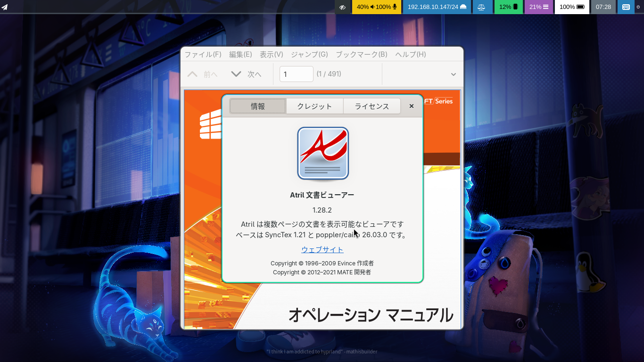This screenshot has width=644, height=362.
Task: Switch to the ライセンス tab
Action: coord(372,106)
